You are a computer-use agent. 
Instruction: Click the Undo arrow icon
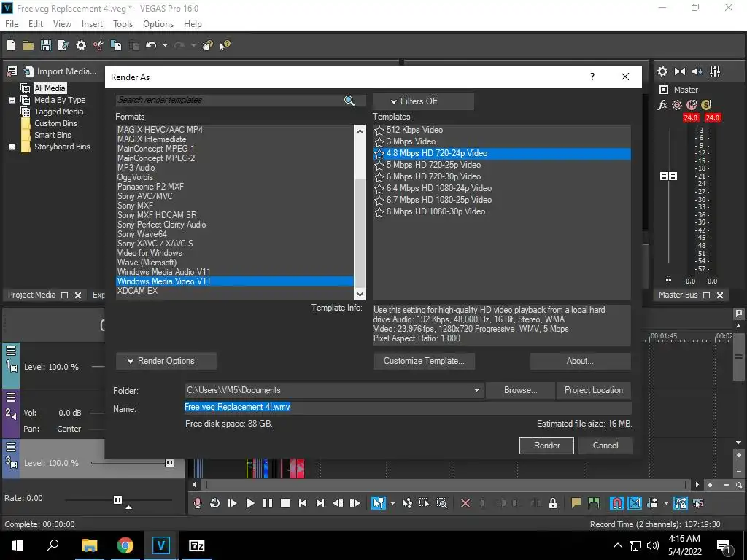pyautogui.click(x=151, y=45)
